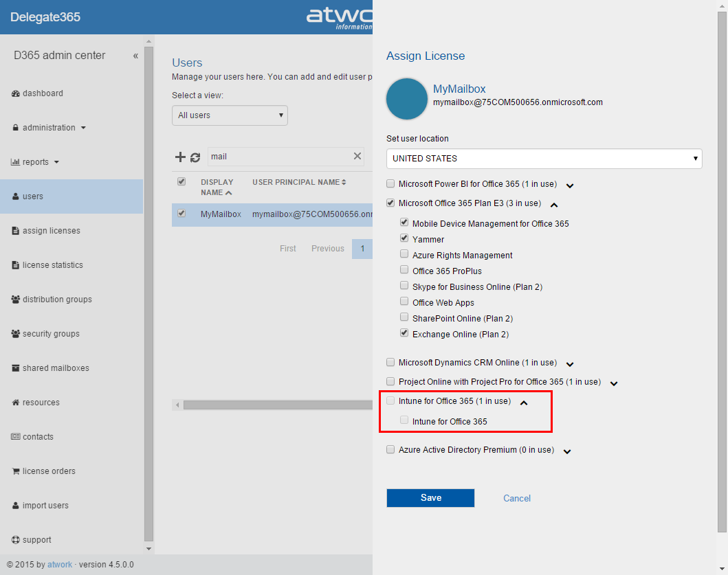This screenshot has width=728, height=575.
Task: Uncheck Exchange Online (Plan 2)
Action: [x=404, y=332]
